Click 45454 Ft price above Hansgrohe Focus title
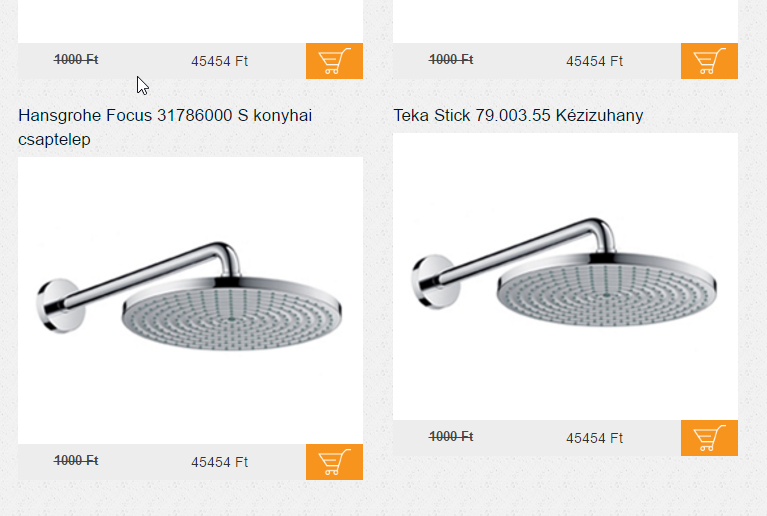 220,61
